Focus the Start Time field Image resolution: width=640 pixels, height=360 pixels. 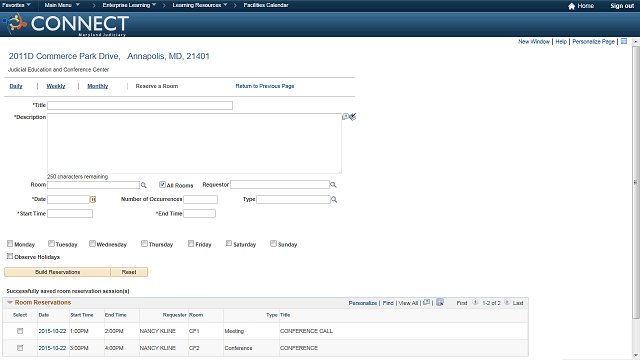click(70, 213)
